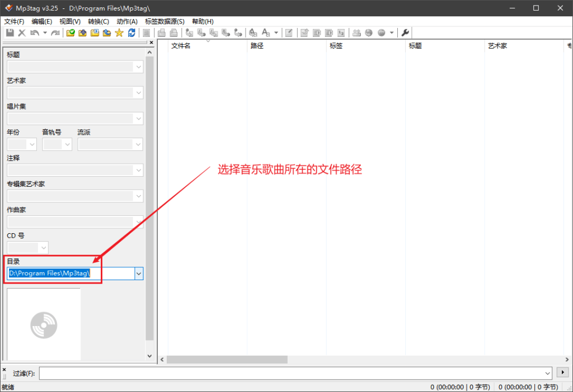Open the 视图(V) menu
The height and width of the screenshot is (392, 573).
(x=70, y=22)
